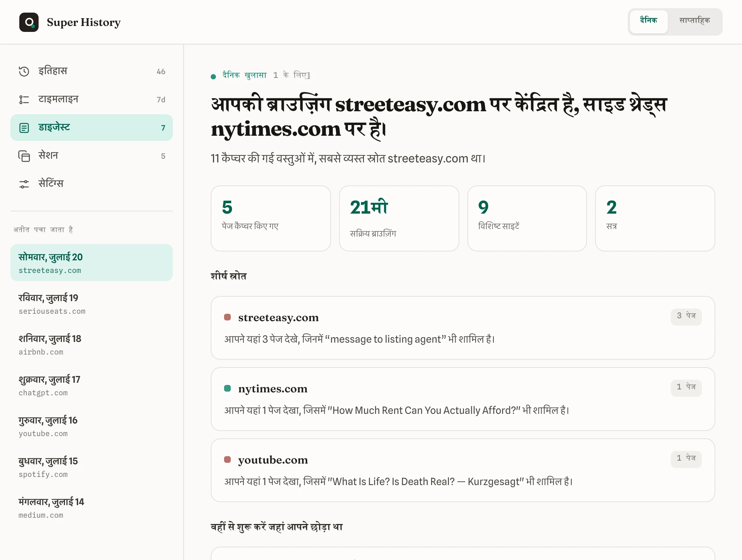Click the streeteasy.com source heading

point(278,318)
